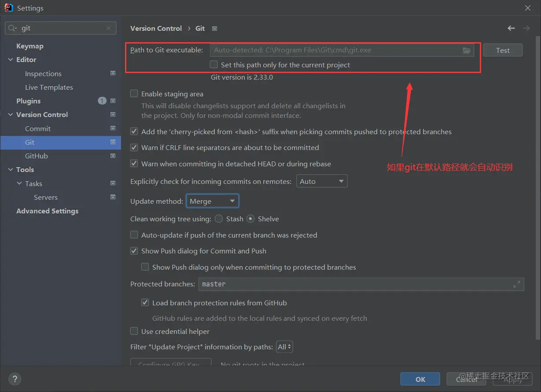
Task: Enable Auto-update if push was rejected
Action: pos(134,235)
